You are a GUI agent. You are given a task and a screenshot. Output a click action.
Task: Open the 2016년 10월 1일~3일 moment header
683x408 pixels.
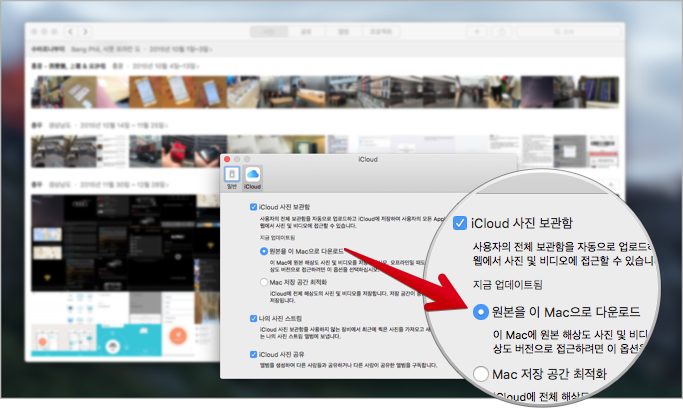pos(180,49)
